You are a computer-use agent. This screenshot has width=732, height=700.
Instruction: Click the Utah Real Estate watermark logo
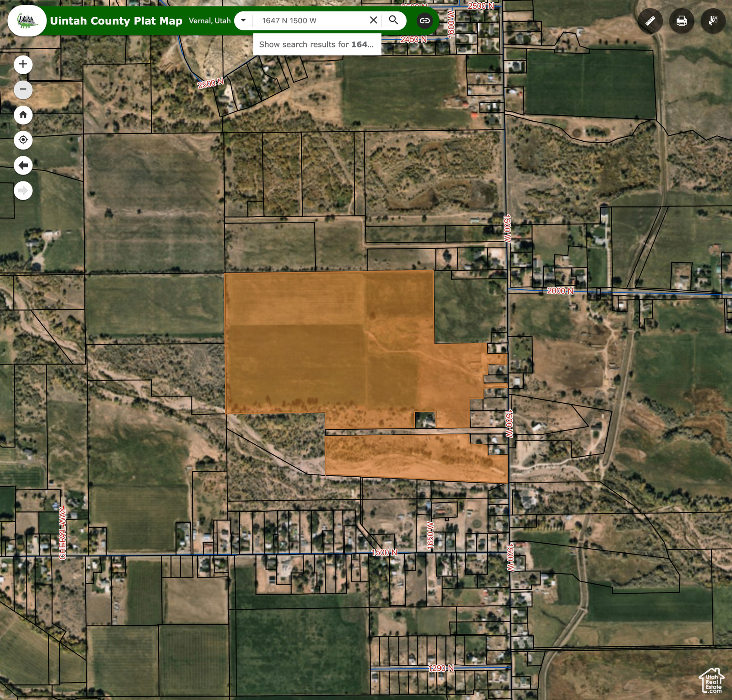(x=711, y=680)
